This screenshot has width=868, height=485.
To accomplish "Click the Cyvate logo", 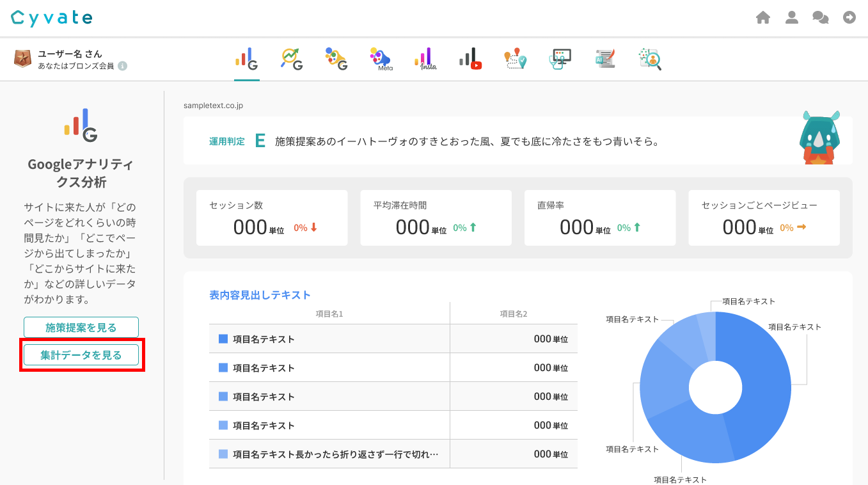I will [52, 18].
